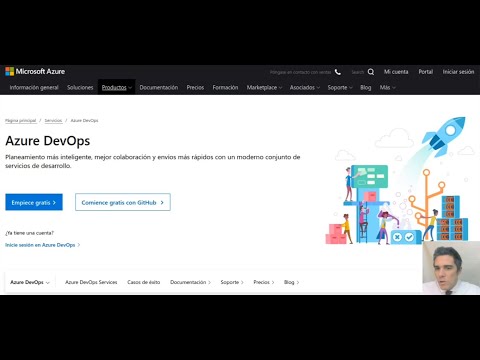Open Casos de éxito tab
Screen dimensions: 480x360
[x=144, y=282]
